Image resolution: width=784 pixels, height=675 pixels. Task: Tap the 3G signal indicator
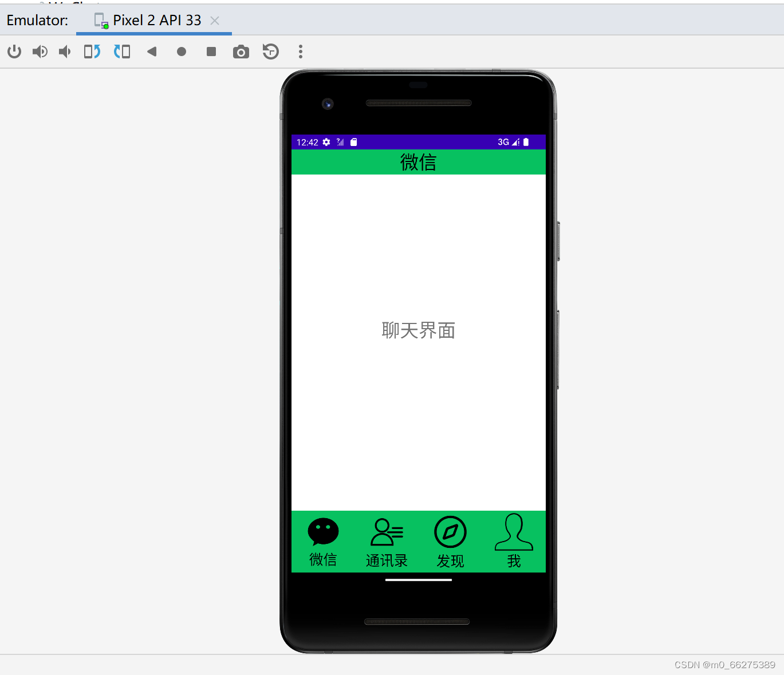(x=509, y=142)
